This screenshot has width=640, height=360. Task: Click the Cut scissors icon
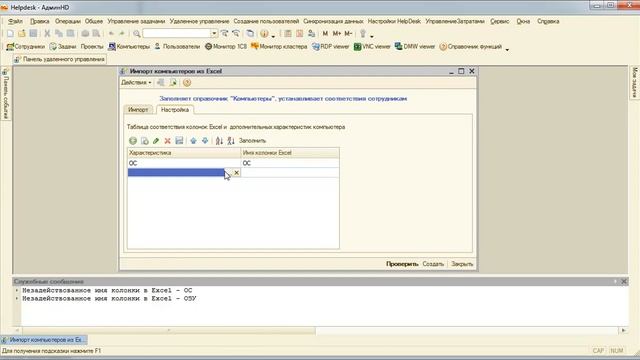47,33
